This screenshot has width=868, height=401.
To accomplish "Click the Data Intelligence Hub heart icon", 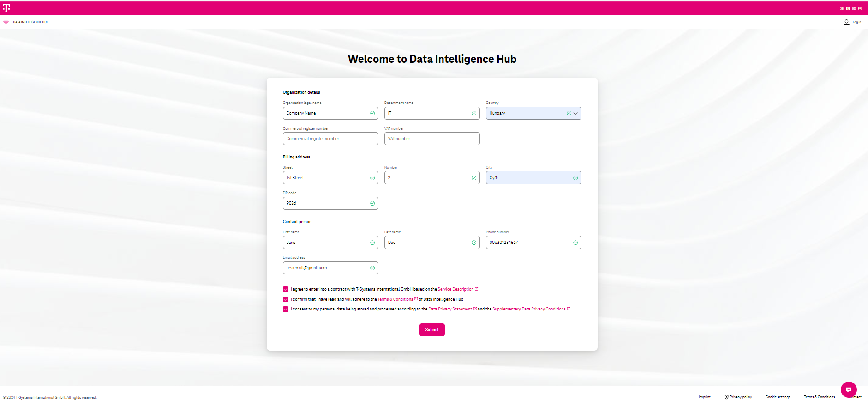I will click(6, 22).
